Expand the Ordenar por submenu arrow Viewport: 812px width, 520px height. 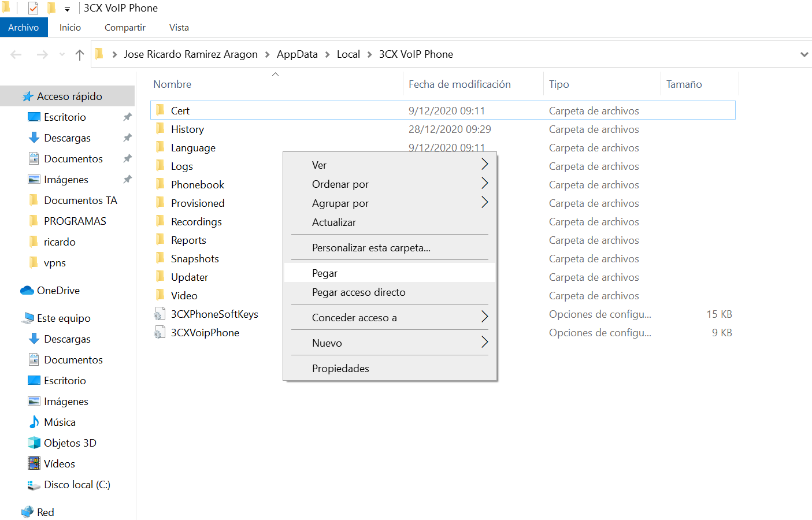tap(484, 183)
